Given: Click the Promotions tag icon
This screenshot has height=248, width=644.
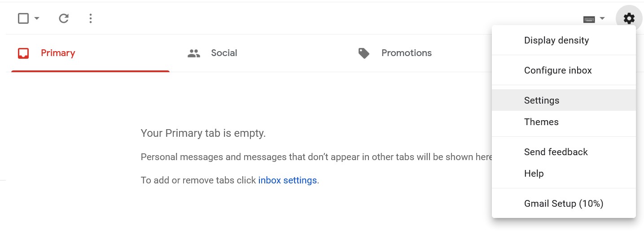Looking at the screenshot, I should pyautogui.click(x=364, y=53).
